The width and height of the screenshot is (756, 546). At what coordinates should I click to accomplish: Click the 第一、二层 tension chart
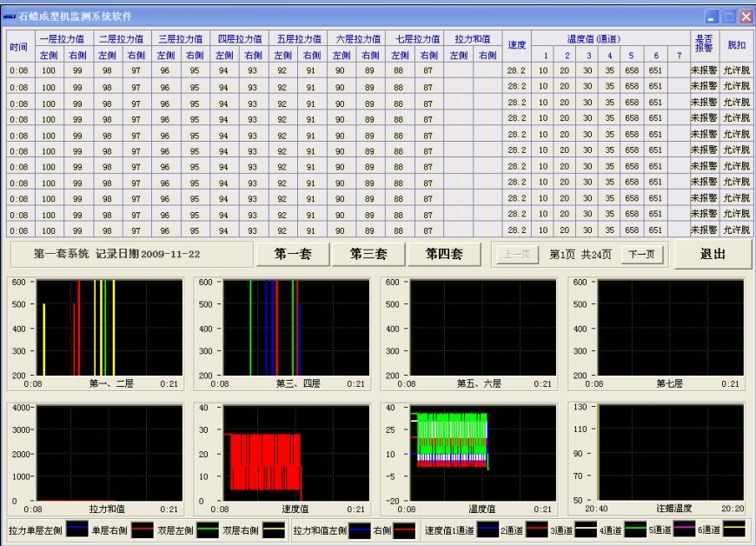[x=108, y=328]
